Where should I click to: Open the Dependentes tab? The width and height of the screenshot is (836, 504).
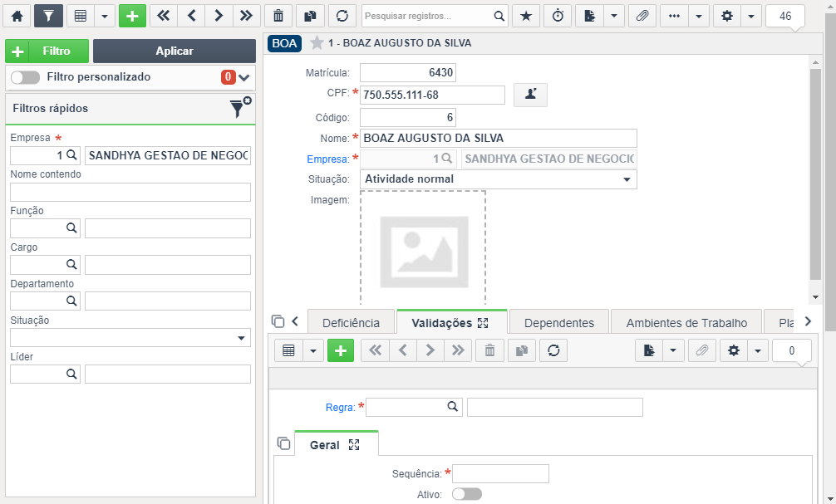click(559, 323)
